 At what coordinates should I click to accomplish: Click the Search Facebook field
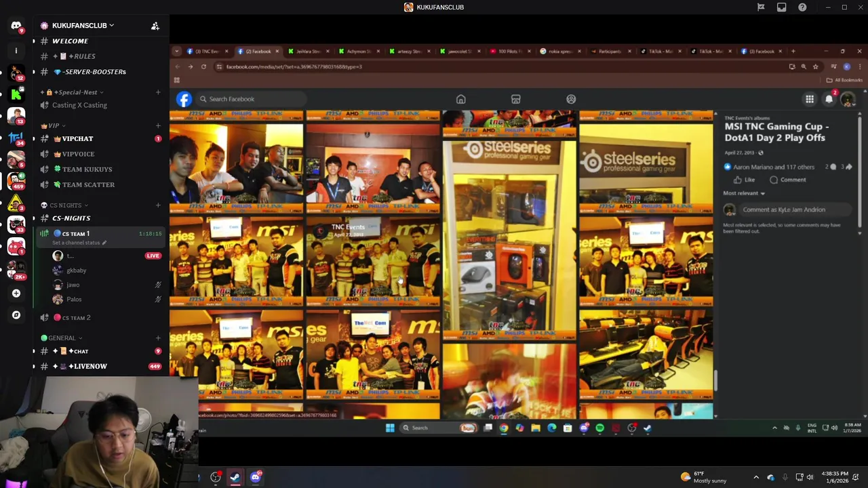point(252,99)
